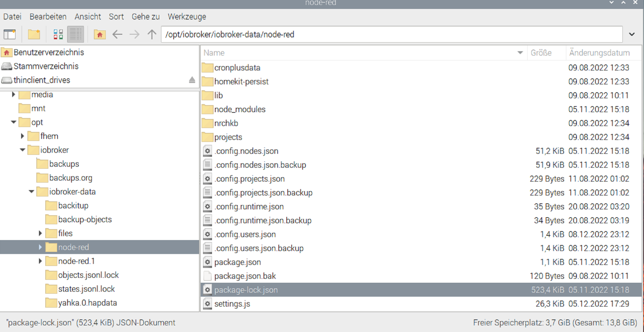Sort by the Größe column header

pyautogui.click(x=546, y=53)
